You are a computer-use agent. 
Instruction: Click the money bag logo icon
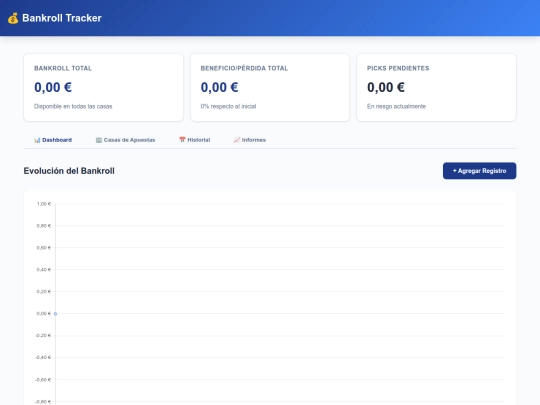[x=13, y=18]
